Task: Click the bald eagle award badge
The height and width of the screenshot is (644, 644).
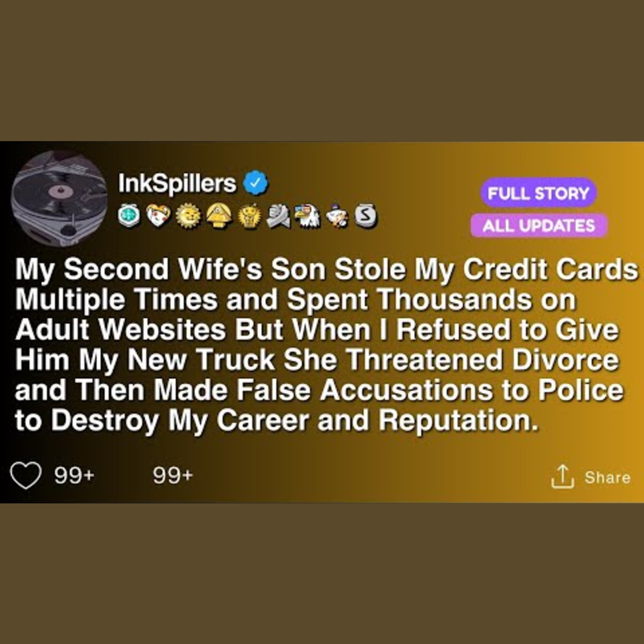Action: (x=308, y=216)
